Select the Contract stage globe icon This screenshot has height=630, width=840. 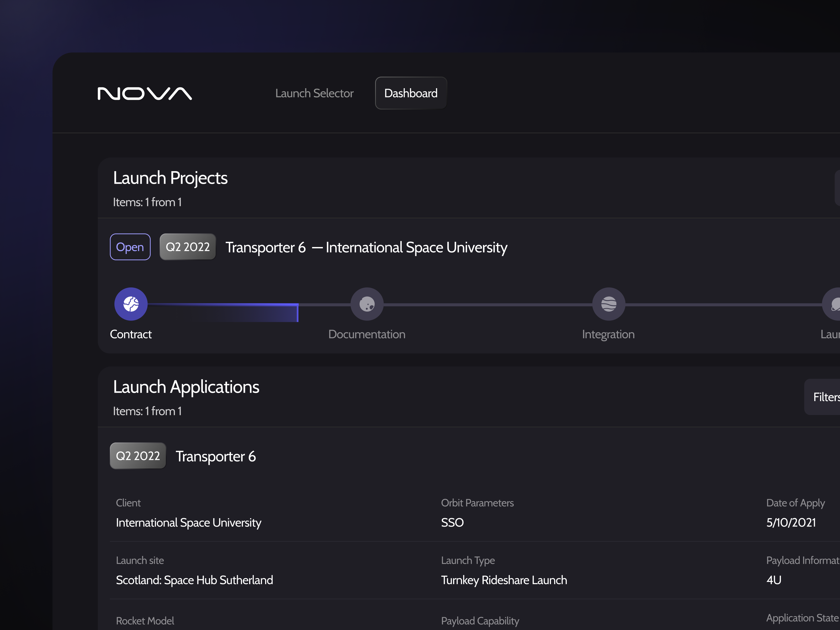point(131,304)
